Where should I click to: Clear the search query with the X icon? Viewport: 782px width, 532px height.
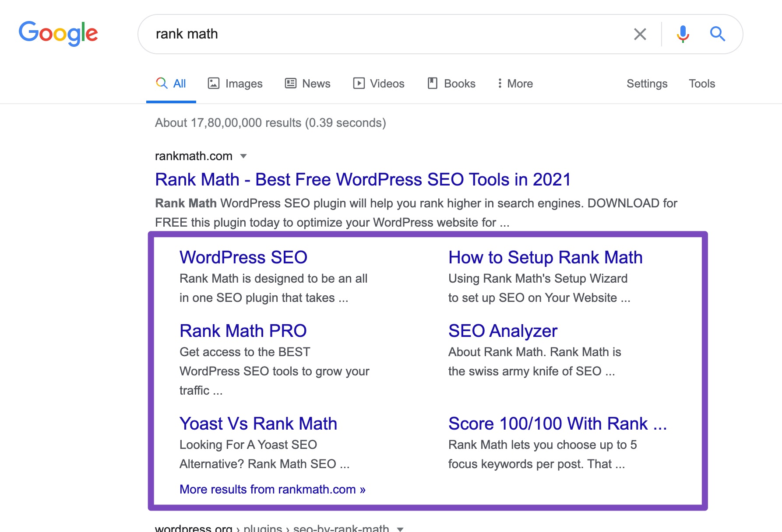tap(640, 34)
